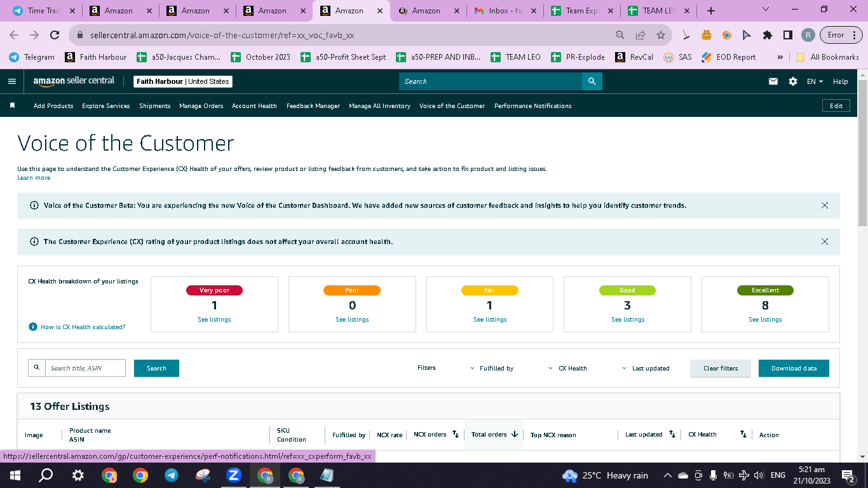Screen dimensions: 868x488
Task: Click the Search title, ASIN input field
Action: click(x=85, y=368)
